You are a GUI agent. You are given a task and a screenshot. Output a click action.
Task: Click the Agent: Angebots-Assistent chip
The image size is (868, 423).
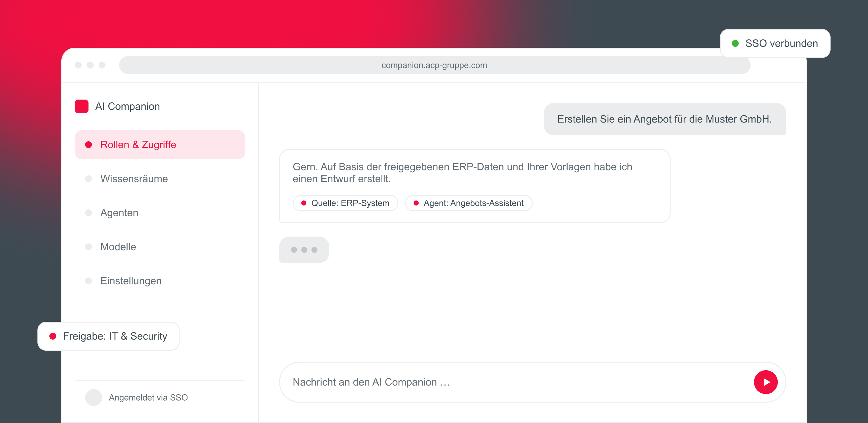point(468,203)
